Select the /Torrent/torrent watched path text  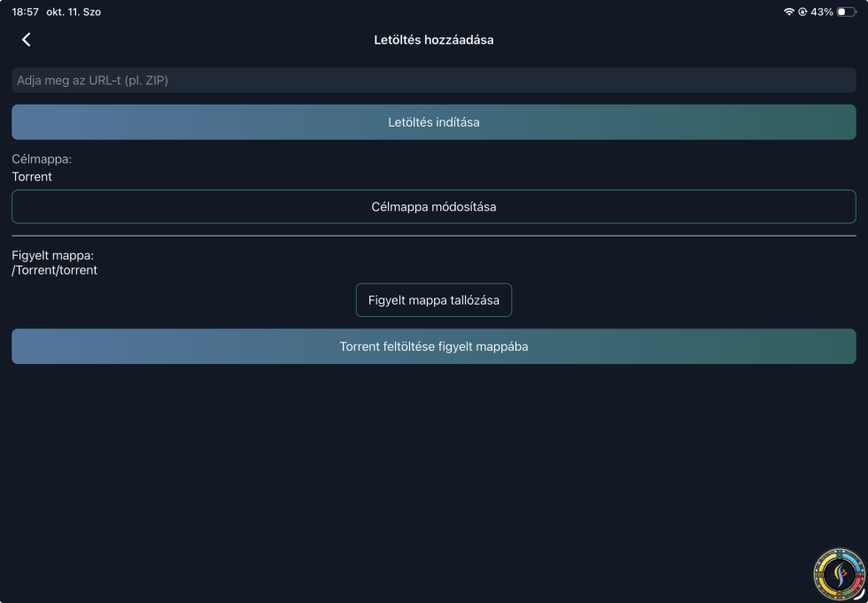point(55,270)
